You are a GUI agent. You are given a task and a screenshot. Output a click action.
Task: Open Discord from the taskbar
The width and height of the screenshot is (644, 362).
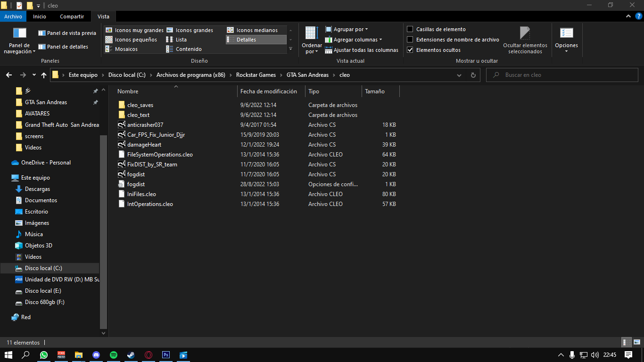click(x=96, y=355)
